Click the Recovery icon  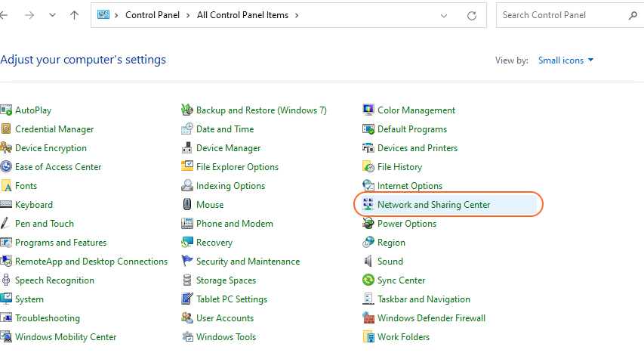coord(187,243)
